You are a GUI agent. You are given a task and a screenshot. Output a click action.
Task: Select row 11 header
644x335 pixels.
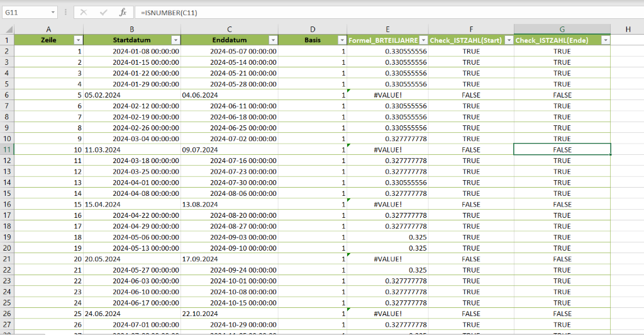tap(7, 150)
